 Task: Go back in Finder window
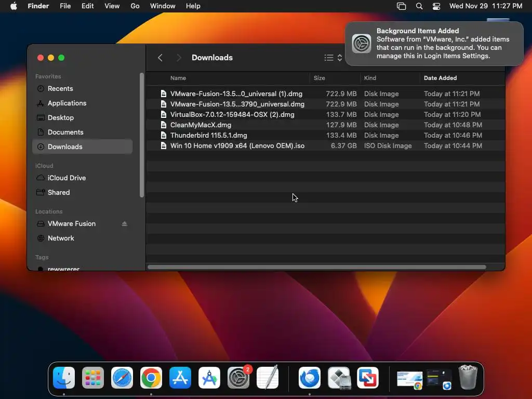coord(160,58)
